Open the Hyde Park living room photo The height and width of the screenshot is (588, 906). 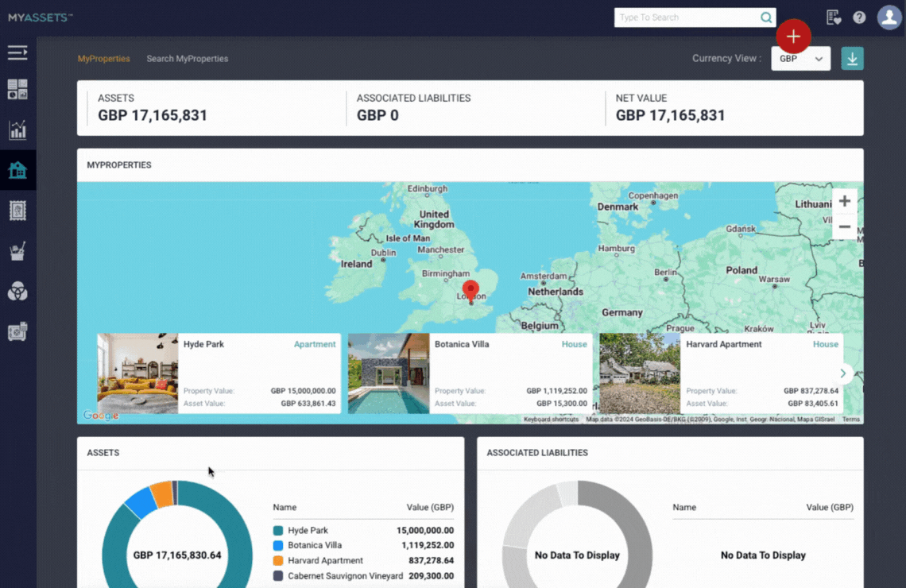pyautogui.click(x=137, y=373)
